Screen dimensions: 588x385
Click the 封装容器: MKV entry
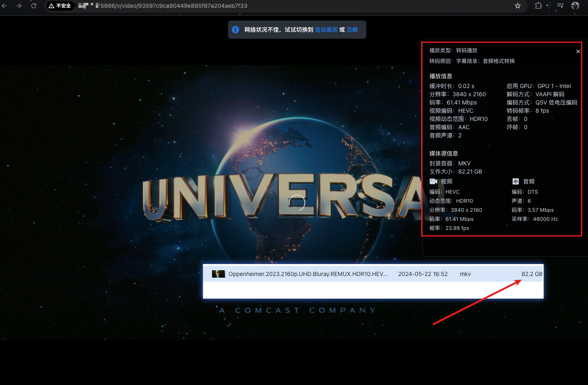(x=450, y=163)
